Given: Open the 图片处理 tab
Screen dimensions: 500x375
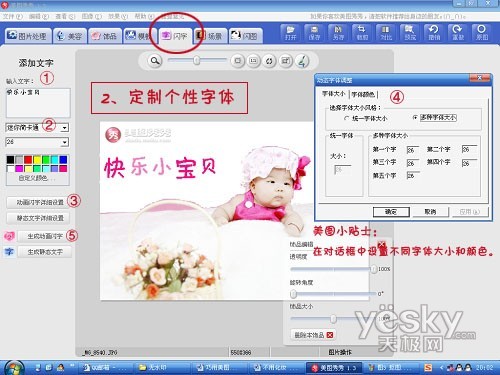Looking at the screenshot, I should point(28,36).
